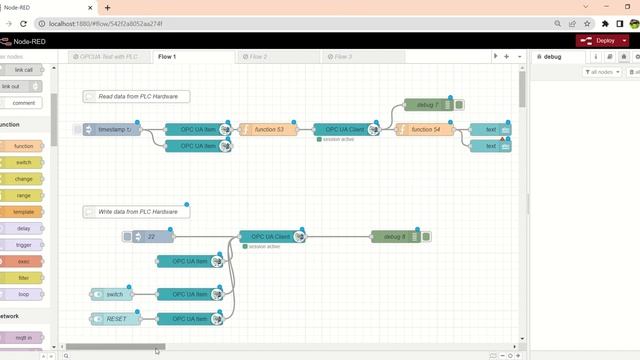Select the lower text node with warning
640x360 pixels.
click(491, 146)
